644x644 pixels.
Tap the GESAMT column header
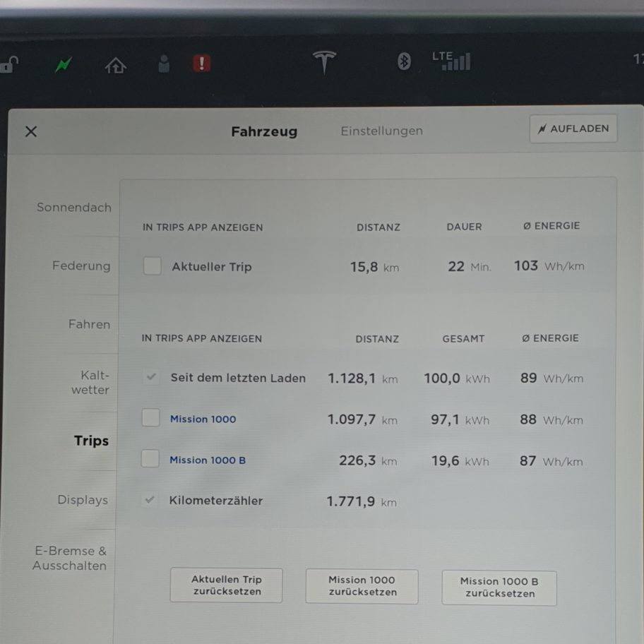tap(463, 339)
